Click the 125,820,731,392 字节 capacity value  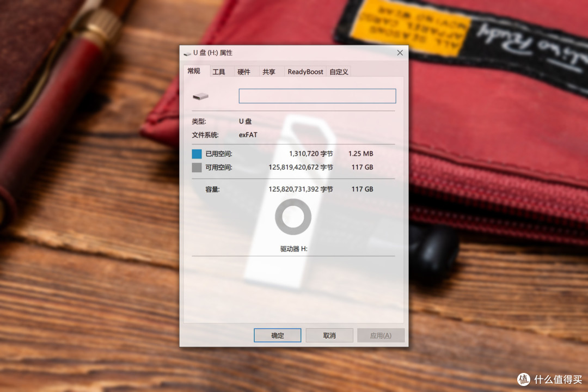(301, 189)
